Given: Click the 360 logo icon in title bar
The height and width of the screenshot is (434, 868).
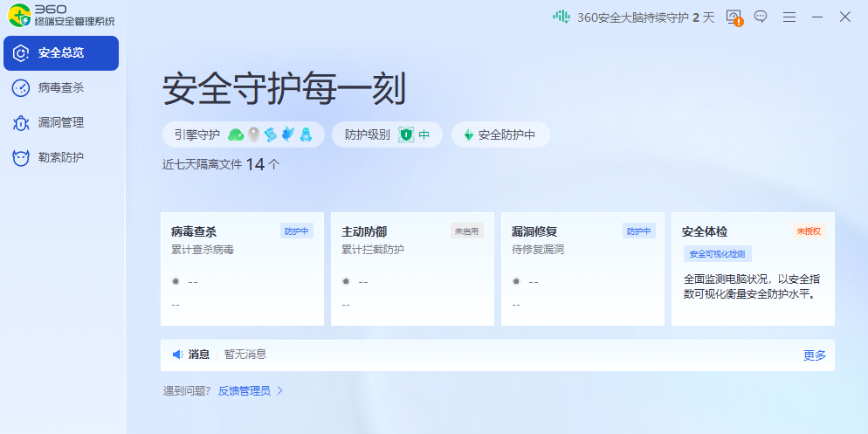Looking at the screenshot, I should pyautogui.click(x=19, y=15).
